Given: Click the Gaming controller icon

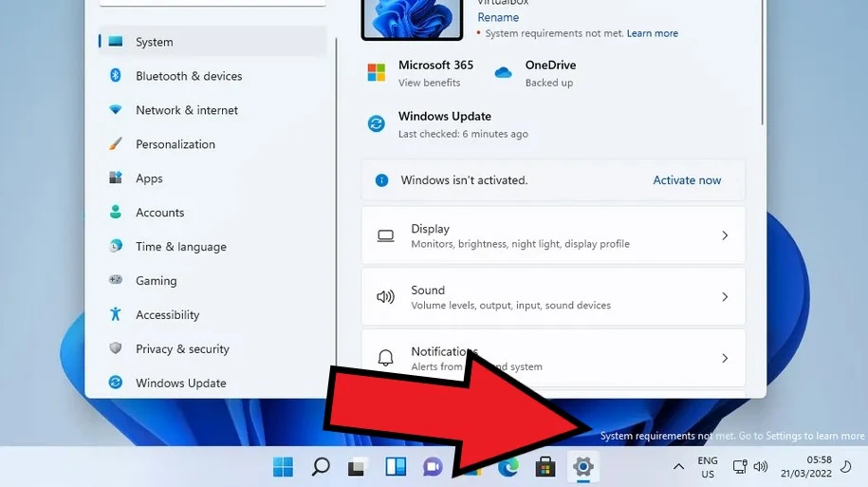Looking at the screenshot, I should click(115, 280).
